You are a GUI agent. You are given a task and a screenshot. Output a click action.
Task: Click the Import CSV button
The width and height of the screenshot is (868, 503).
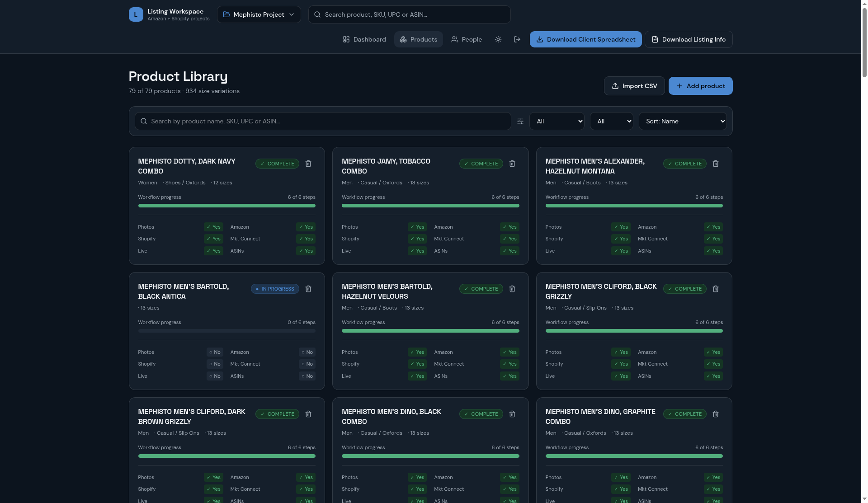point(634,86)
